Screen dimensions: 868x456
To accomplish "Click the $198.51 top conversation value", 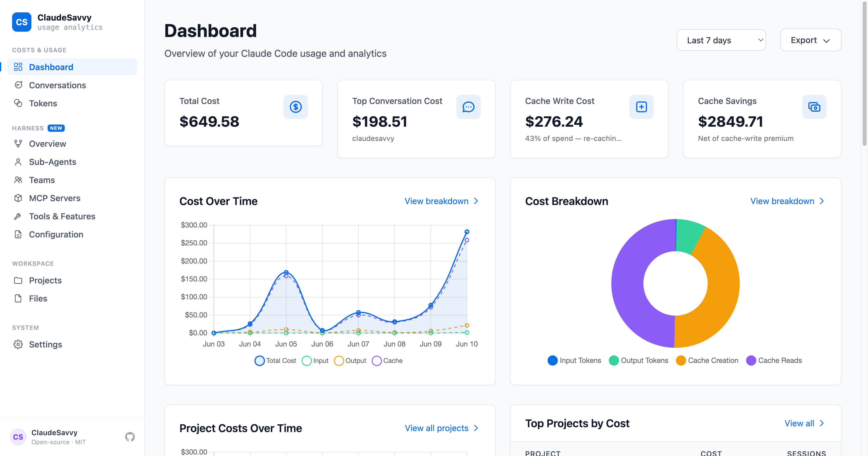I will tap(380, 122).
